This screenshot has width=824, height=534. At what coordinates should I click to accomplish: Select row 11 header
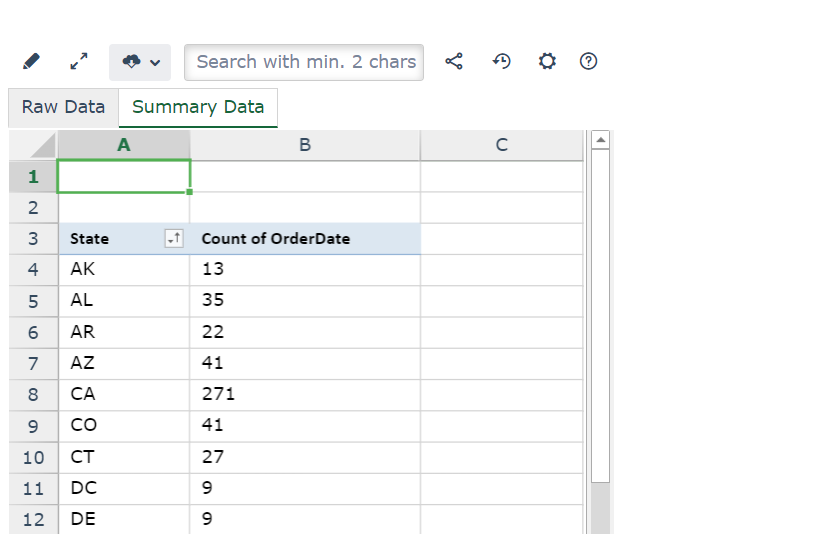(x=34, y=488)
